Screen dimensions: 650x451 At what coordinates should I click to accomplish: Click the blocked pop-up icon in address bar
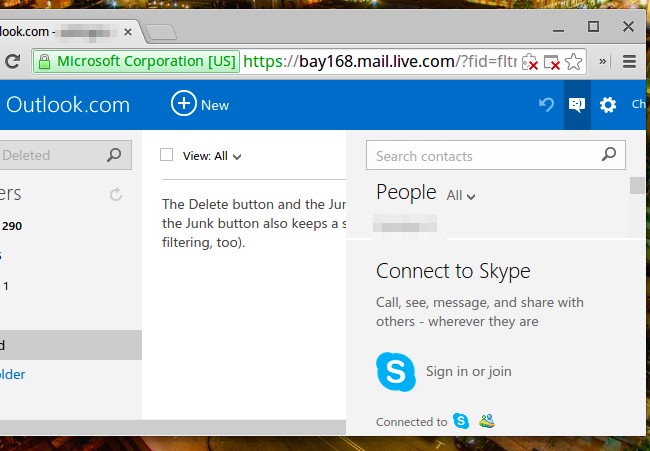tap(551, 62)
